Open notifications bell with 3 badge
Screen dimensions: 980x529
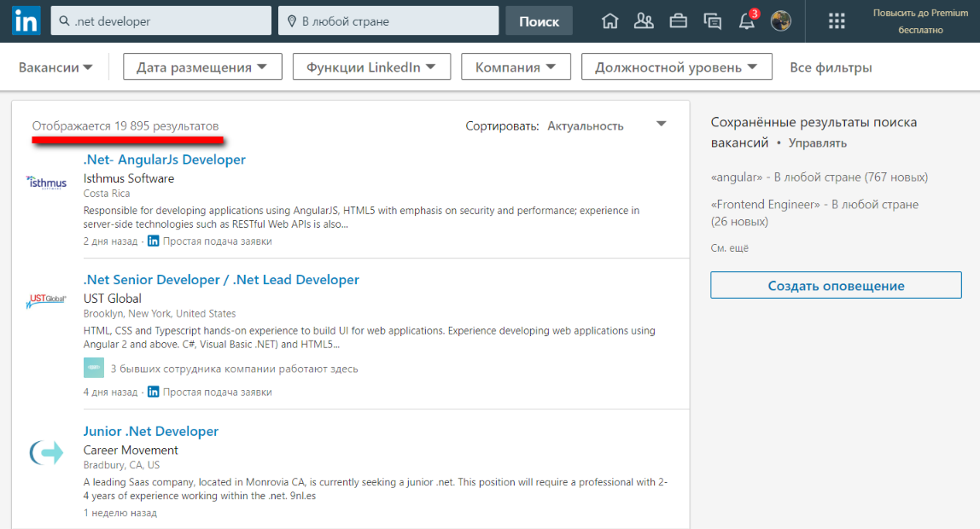tap(748, 20)
